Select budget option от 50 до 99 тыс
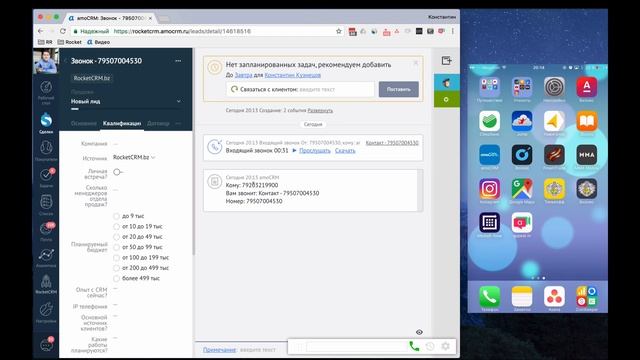The height and width of the screenshot is (360, 640). pos(116,247)
